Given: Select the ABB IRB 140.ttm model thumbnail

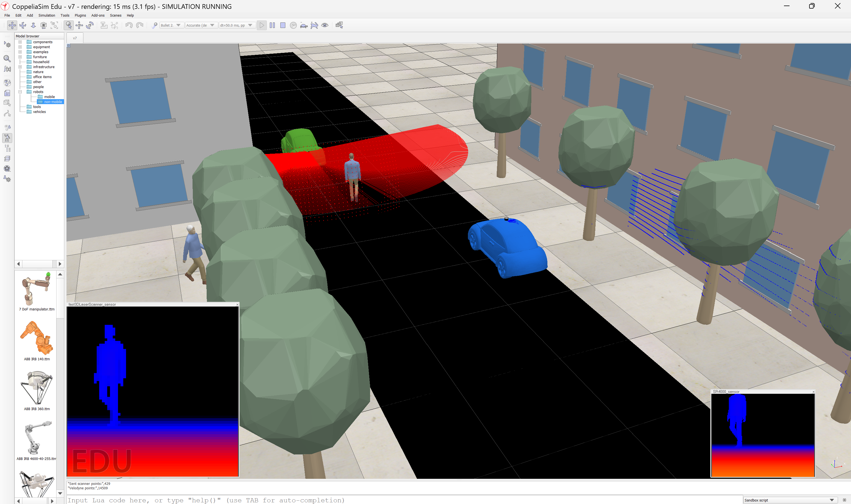Looking at the screenshot, I should (x=37, y=338).
